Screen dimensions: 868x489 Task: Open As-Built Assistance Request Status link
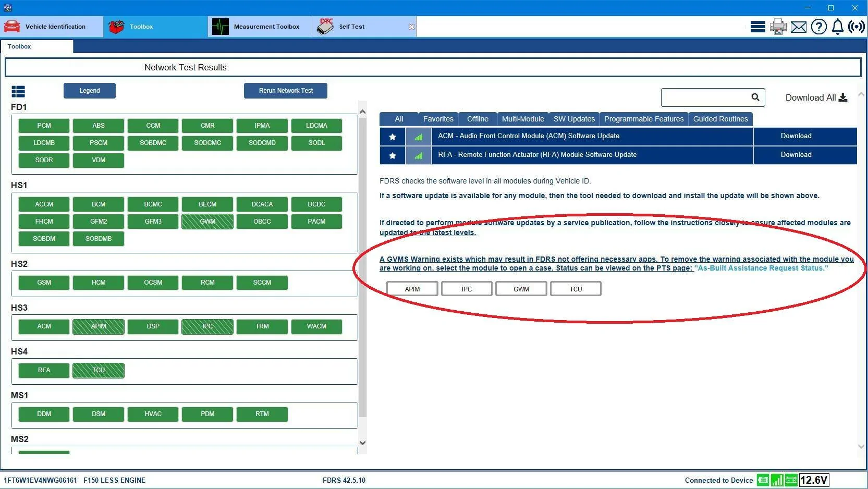coord(761,268)
